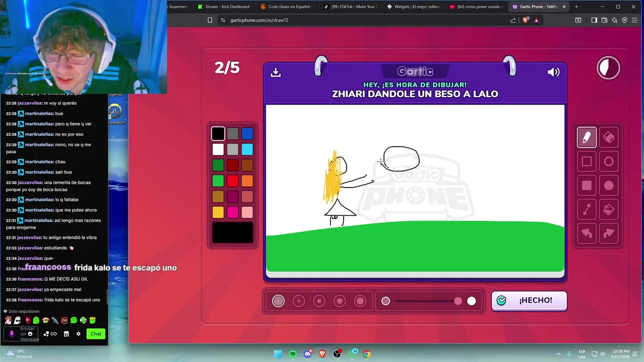
Task: Open Spotify from the taskbar
Action: click(293, 354)
